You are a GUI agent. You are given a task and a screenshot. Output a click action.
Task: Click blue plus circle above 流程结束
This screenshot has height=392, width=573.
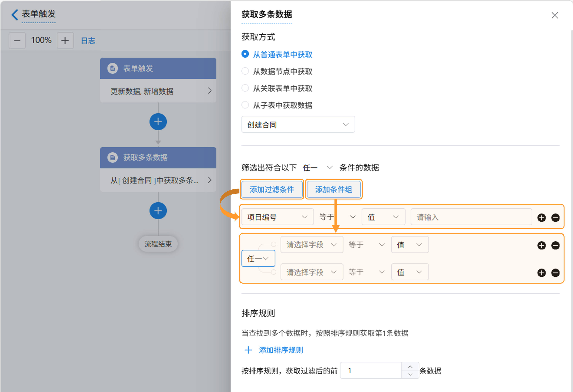click(158, 211)
